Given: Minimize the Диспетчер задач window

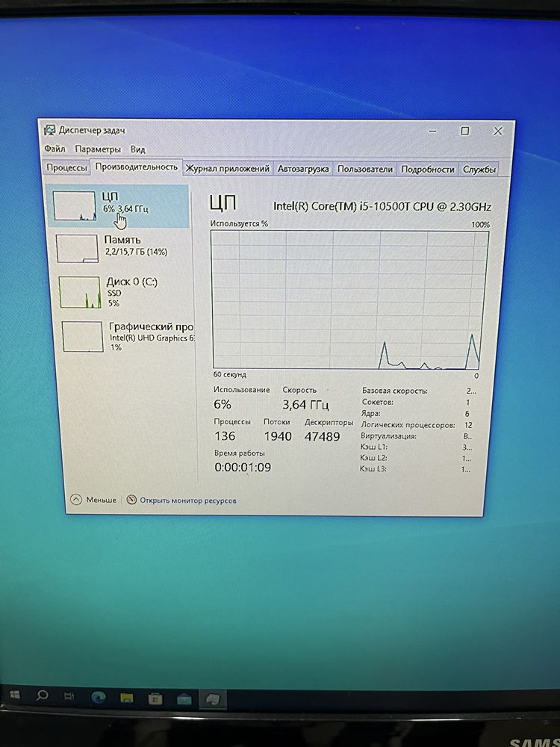Looking at the screenshot, I should click(x=432, y=131).
